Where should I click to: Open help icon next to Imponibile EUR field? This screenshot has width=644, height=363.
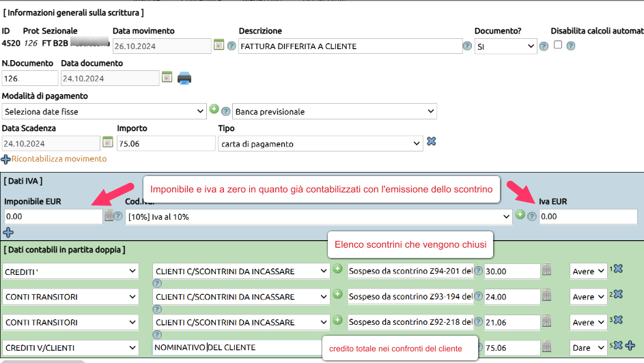coord(118,216)
